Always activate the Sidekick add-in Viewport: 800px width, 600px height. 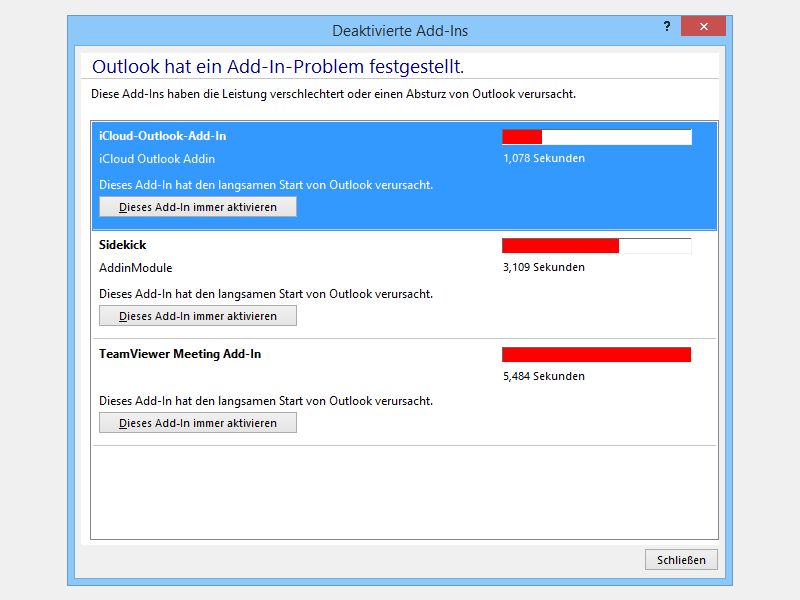[x=197, y=316]
